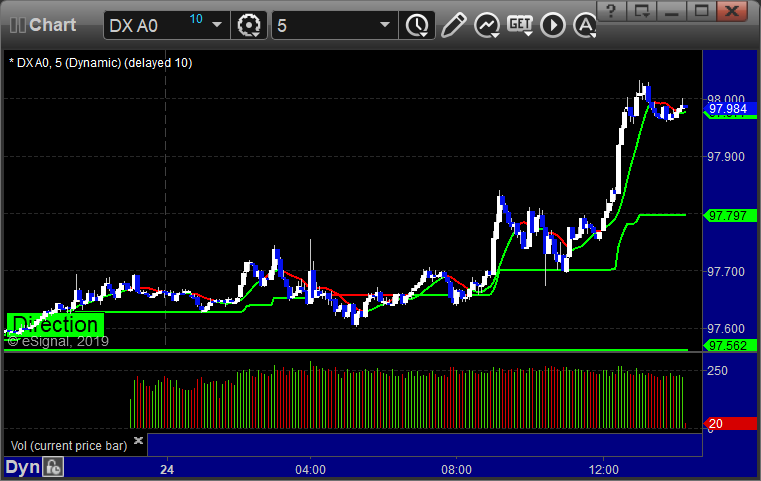Click the 97.700 price axis label
This screenshot has height=481, width=761.
pos(726,272)
